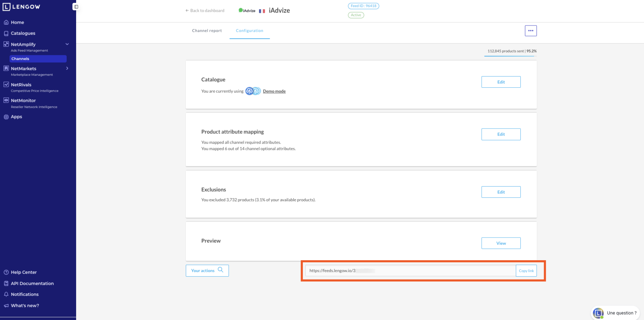This screenshot has width=644, height=320.
Task: Click the feed URL input field
Action: tap(410, 271)
